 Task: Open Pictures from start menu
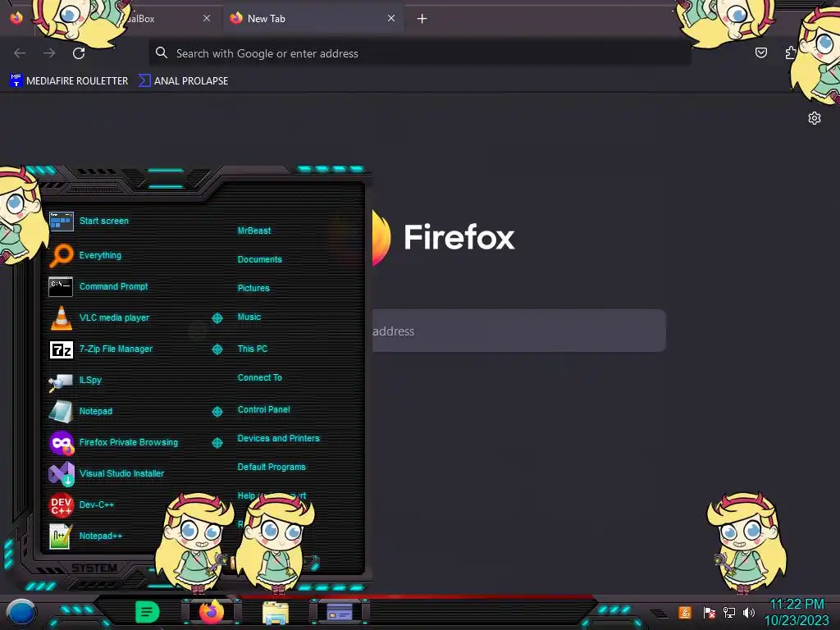(253, 288)
